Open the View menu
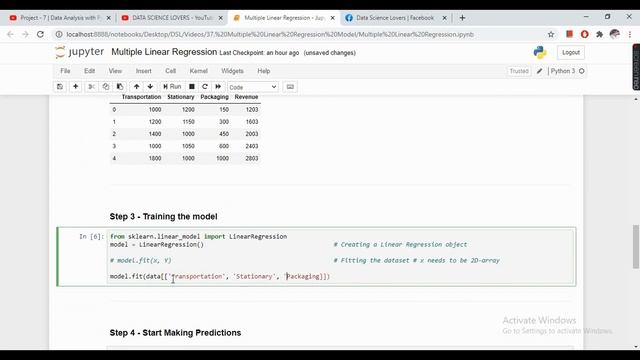This screenshot has height=360, width=640. point(115,71)
